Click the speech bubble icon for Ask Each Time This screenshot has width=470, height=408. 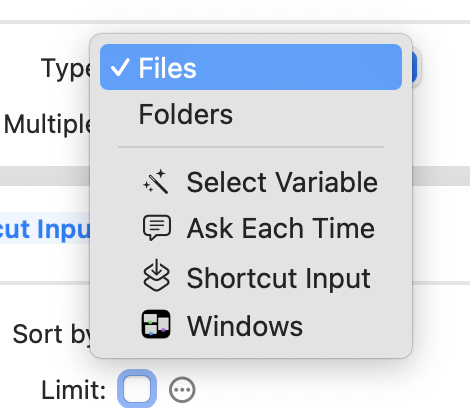click(x=157, y=228)
